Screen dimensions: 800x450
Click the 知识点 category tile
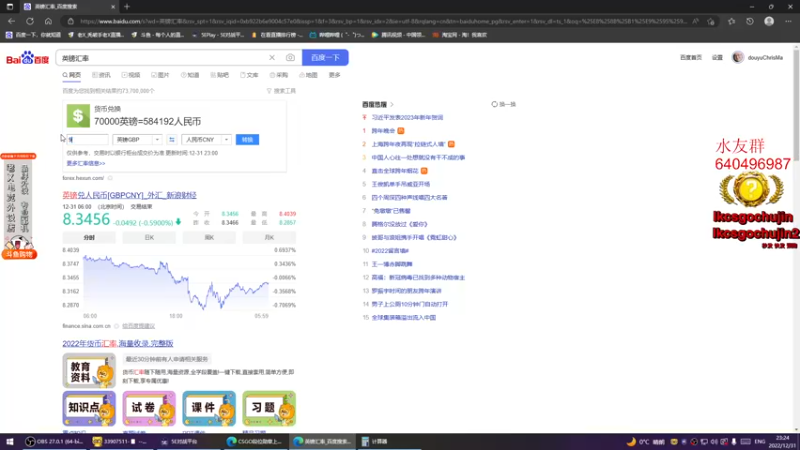(89, 408)
